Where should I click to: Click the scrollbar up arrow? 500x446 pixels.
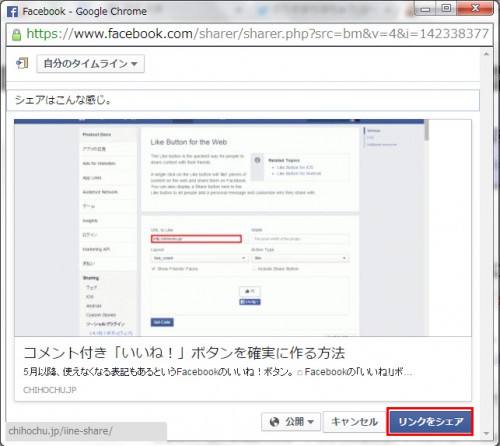point(486,54)
